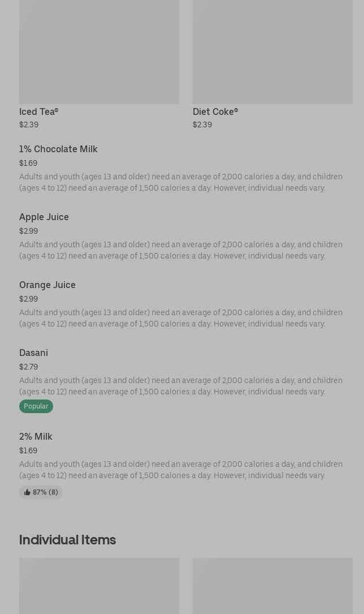The height and width of the screenshot is (614, 364).
Task: Select the Iced Tea item name
Action: (x=38, y=112)
